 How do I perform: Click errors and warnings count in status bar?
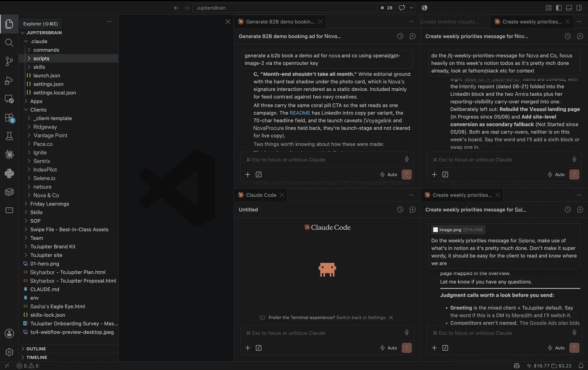click(x=28, y=366)
